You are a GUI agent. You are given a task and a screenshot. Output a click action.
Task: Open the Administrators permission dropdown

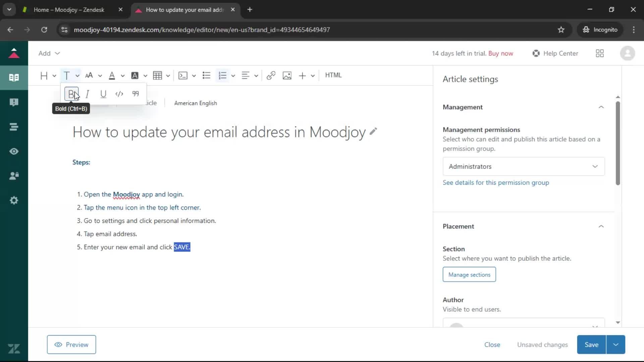coord(524,167)
